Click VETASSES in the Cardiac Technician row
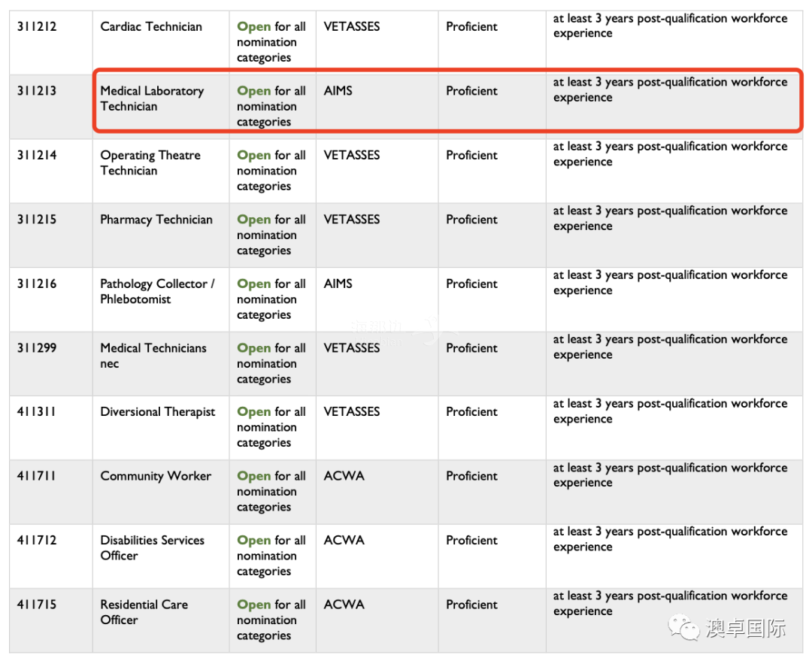The image size is (812, 664). point(352,27)
